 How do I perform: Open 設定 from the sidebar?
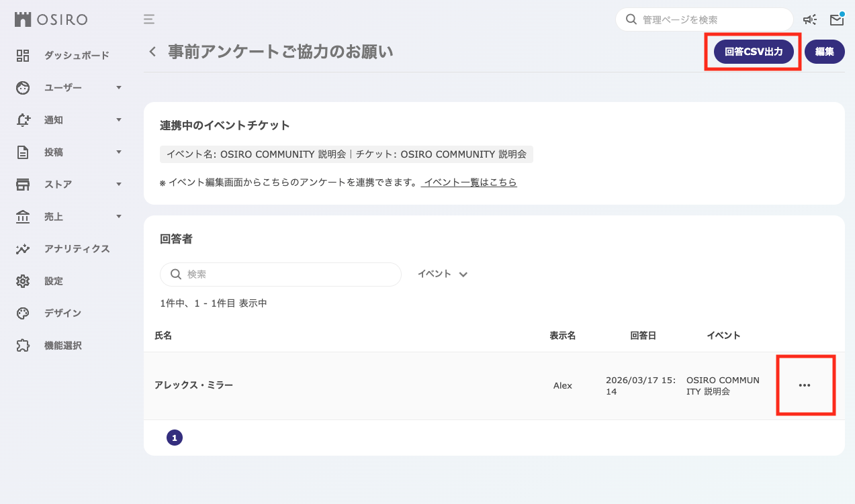pyautogui.click(x=53, y=281)
